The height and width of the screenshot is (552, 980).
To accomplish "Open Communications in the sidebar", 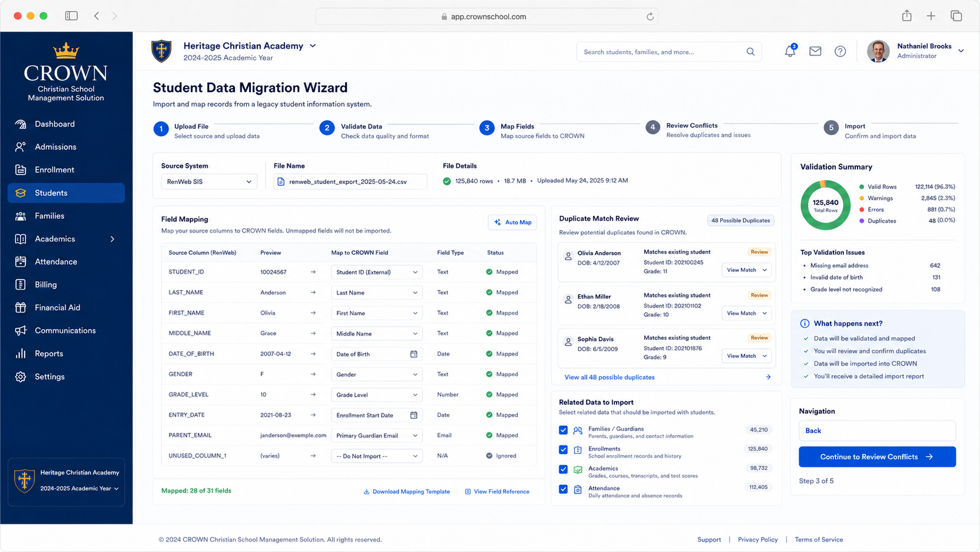I will pyautogui.click(x=66, y=330).
